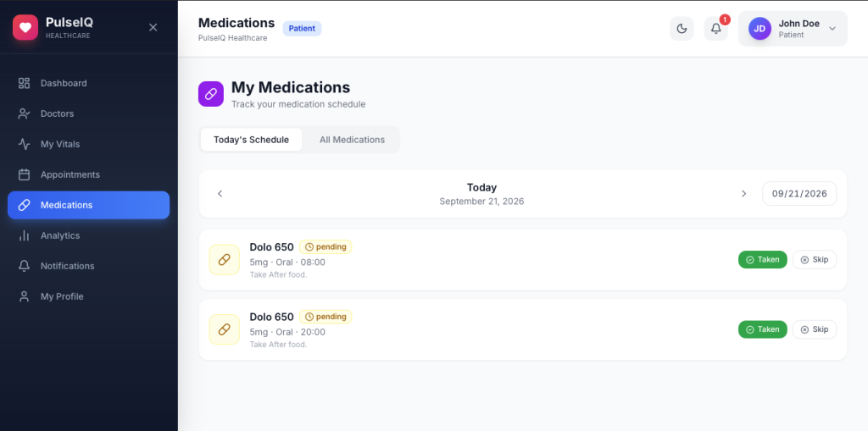Screen dimensions: 868x431
Task: Open notification bell with red badge
Action: [715, 29]
